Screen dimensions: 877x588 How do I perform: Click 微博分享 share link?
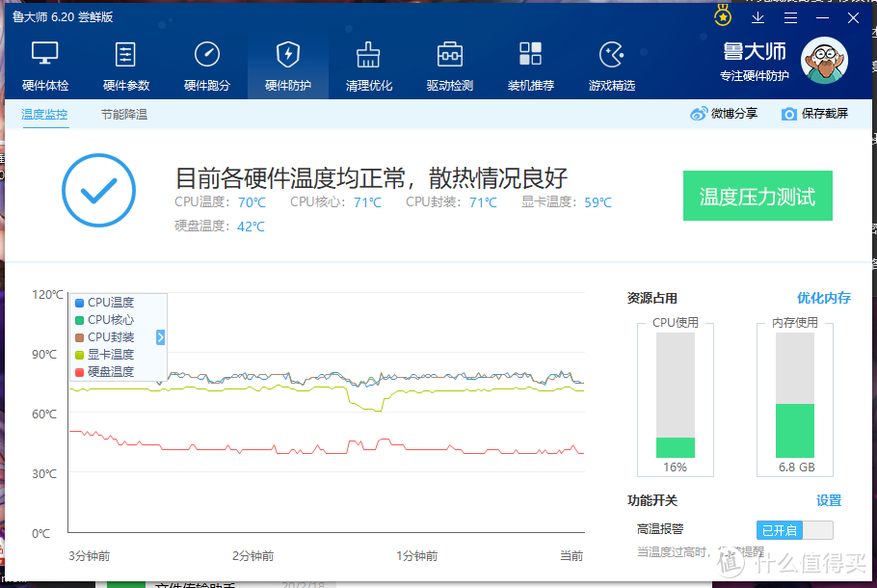[x=733, y=114]
